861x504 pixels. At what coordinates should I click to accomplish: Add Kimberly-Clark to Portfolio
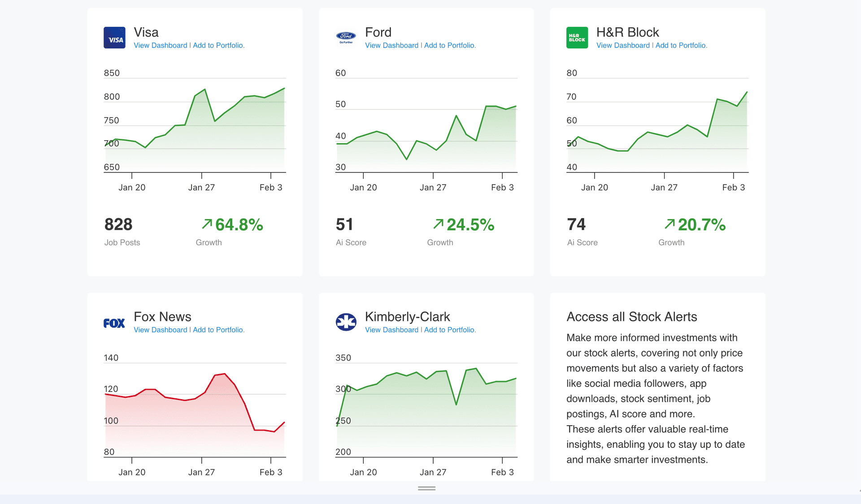(x=450, y=330)
